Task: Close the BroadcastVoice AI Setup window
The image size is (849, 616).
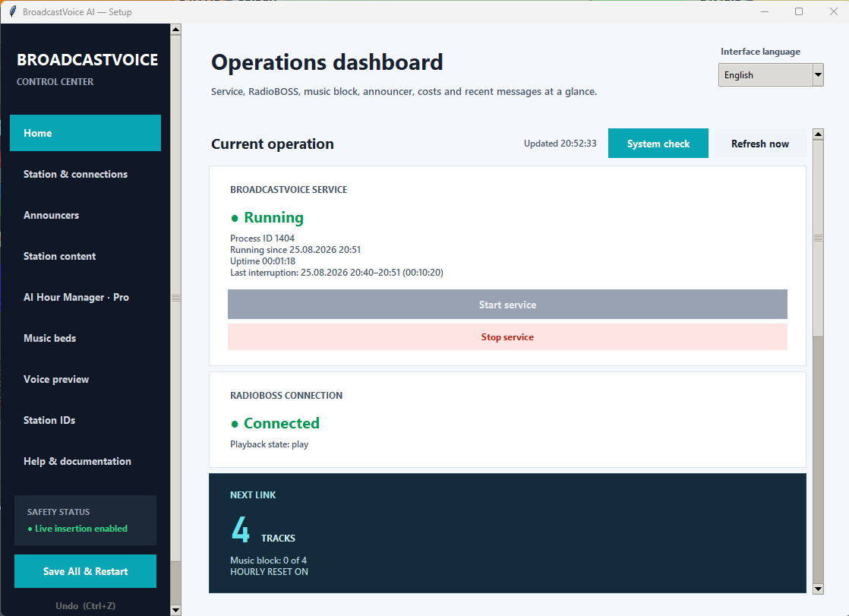Action: coord(833,11)
